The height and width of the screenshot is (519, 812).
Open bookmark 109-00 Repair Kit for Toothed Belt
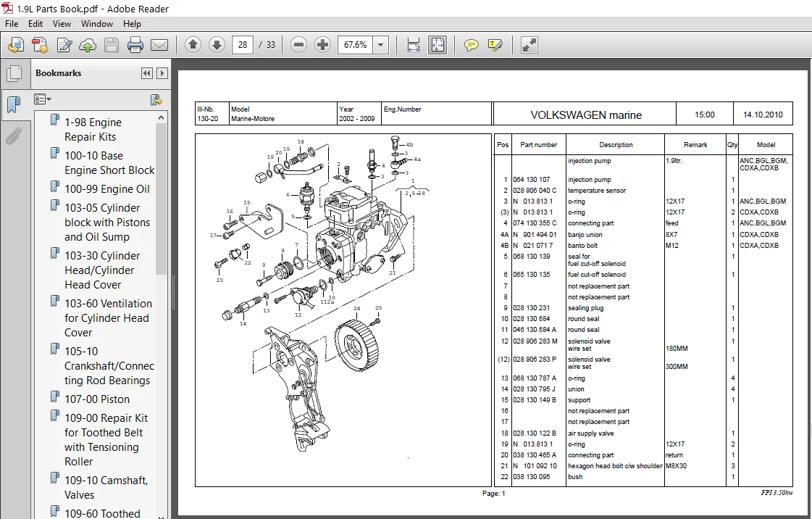(106, 440)
